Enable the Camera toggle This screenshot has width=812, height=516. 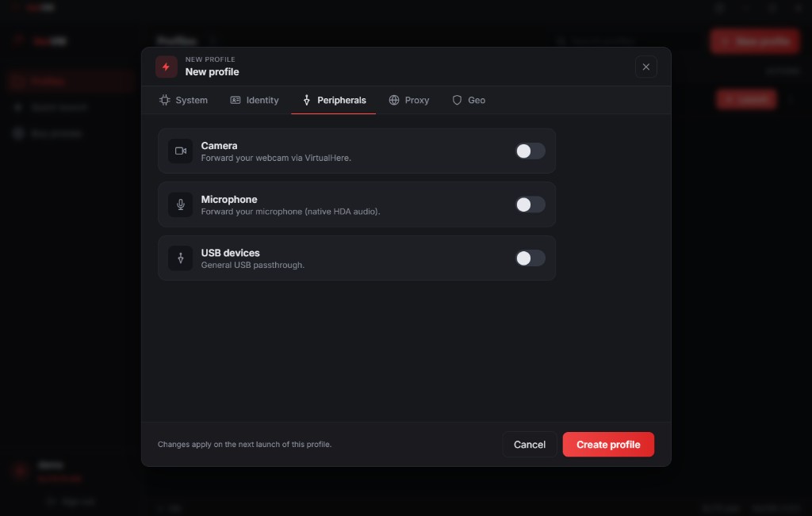(530, 151)
